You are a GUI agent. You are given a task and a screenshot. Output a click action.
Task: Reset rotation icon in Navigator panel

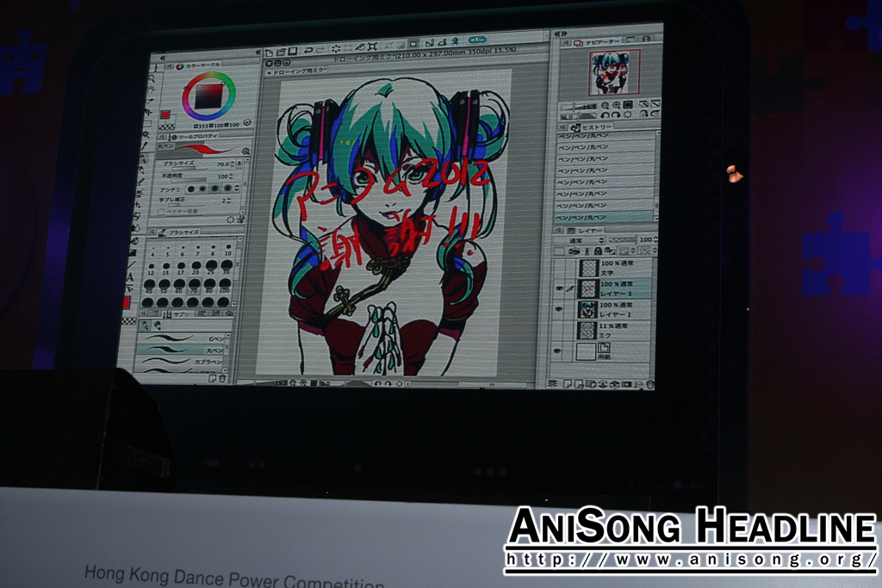pyautogui.click(x=627, y=115)
